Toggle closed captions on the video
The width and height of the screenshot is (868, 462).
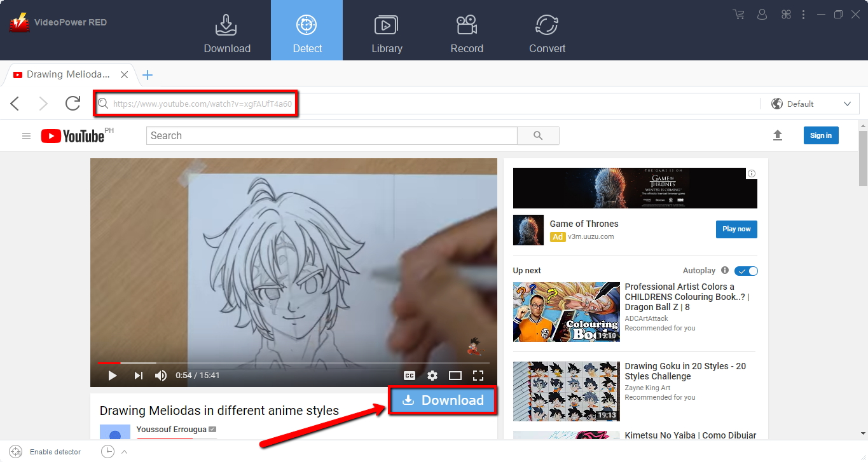410,376
